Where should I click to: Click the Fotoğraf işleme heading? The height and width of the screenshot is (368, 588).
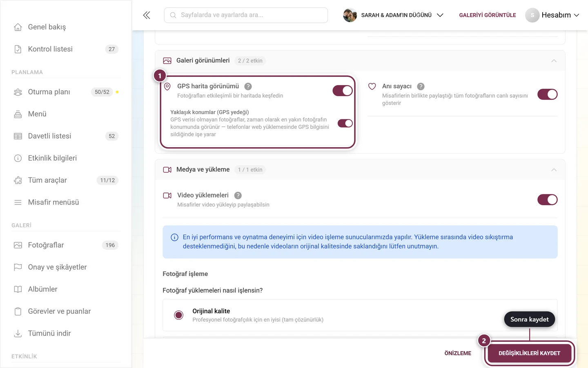(x=185, y=274)
